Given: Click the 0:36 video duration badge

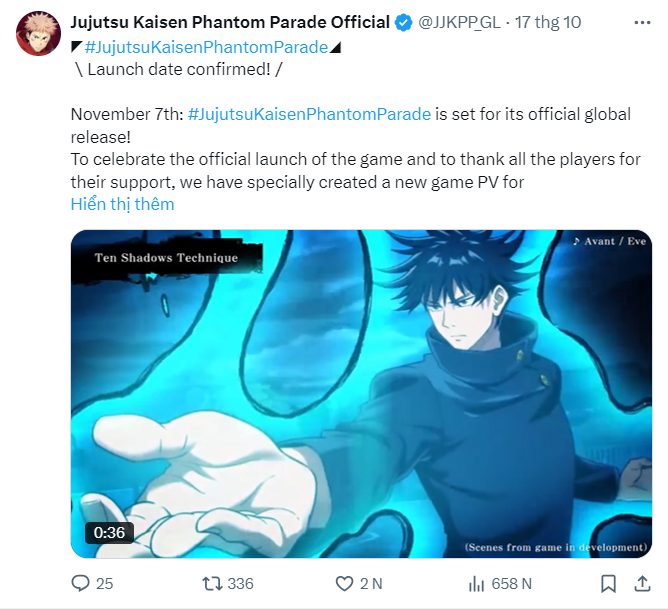Looking at the screenshot, I should point(109,533).
